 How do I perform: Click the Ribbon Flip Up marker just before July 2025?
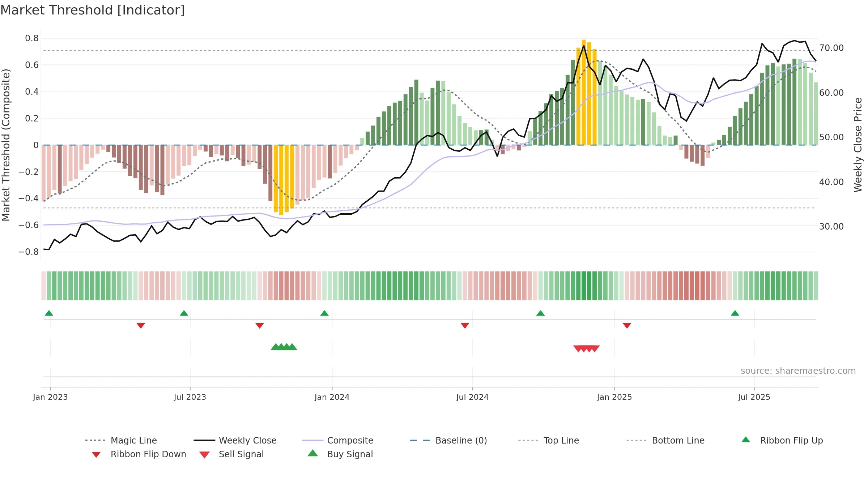(735, 313)
